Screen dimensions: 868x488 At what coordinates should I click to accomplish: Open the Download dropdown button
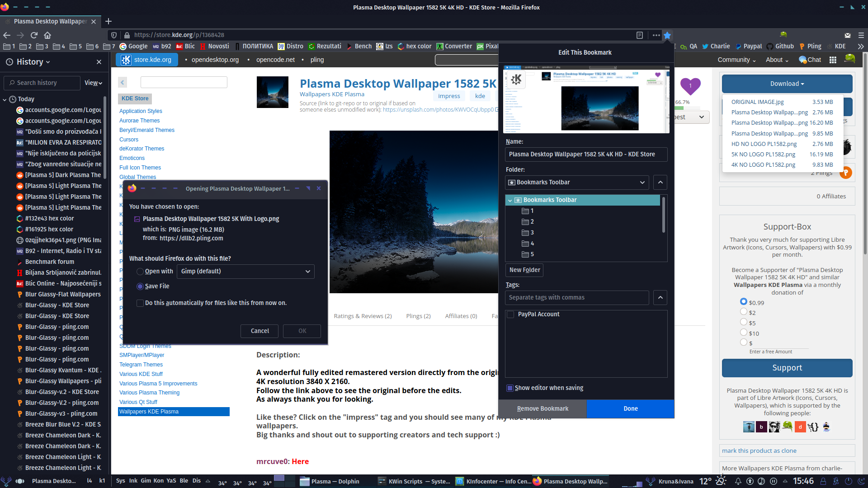[x=787, y=84]
